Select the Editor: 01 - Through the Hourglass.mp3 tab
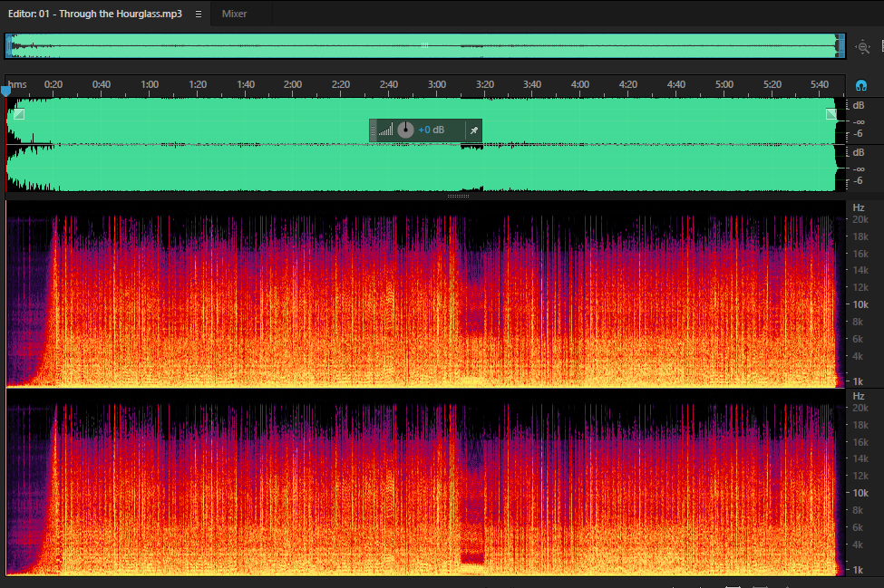This screenshot has height=588, width=884. coord(94,14)
